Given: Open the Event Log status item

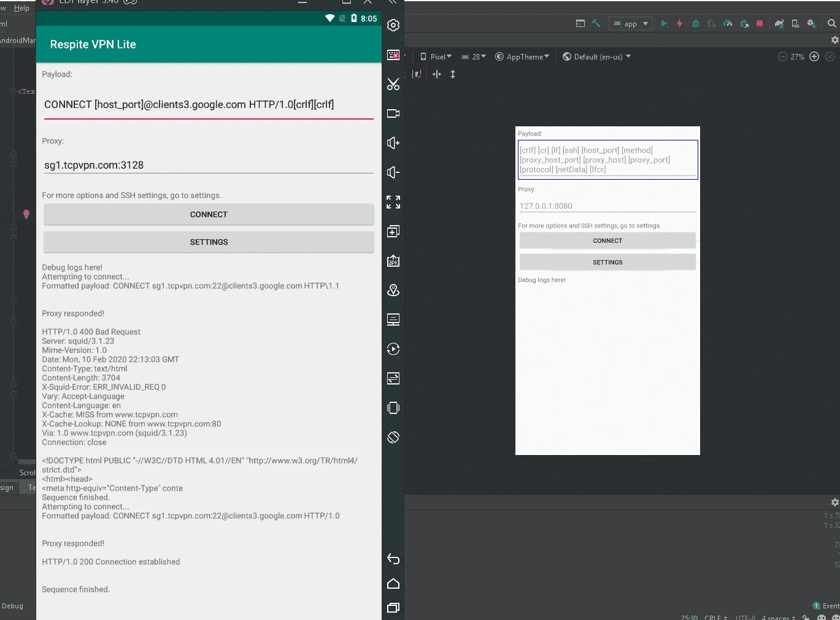Looking at the screenshot, I should pos(826,606).
